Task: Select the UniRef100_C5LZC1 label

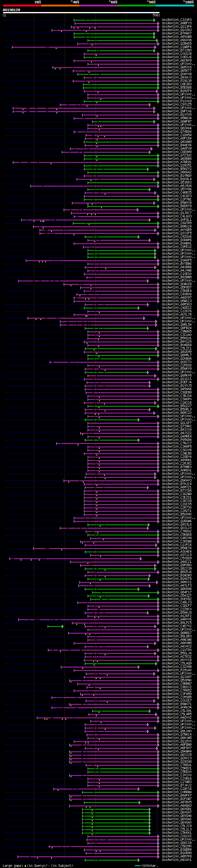Action: (176, 349)
